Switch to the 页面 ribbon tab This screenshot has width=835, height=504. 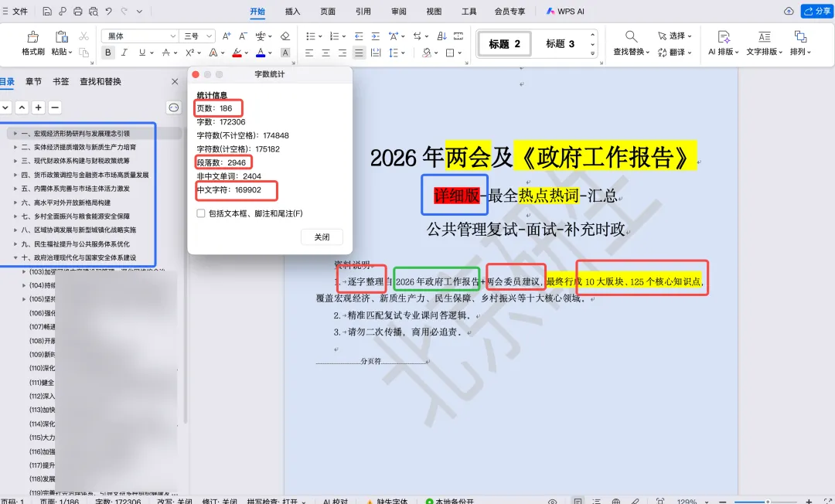pyautogui.click(x=328, y=11)
